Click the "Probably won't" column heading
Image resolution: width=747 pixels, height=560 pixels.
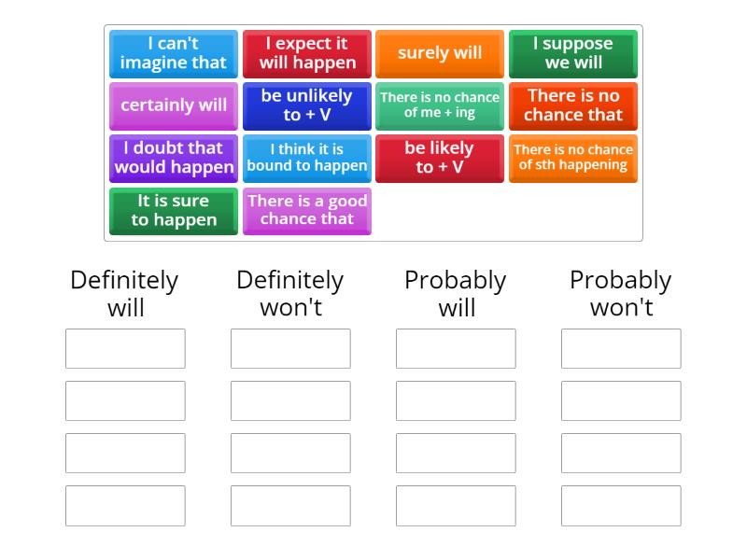point(620,293)
